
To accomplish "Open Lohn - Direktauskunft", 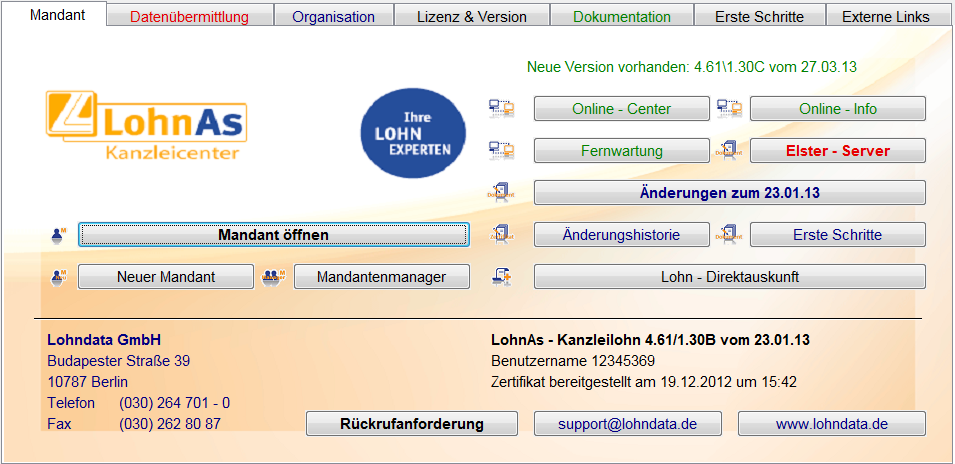I will pyautogui.click(x=730, y=276).
